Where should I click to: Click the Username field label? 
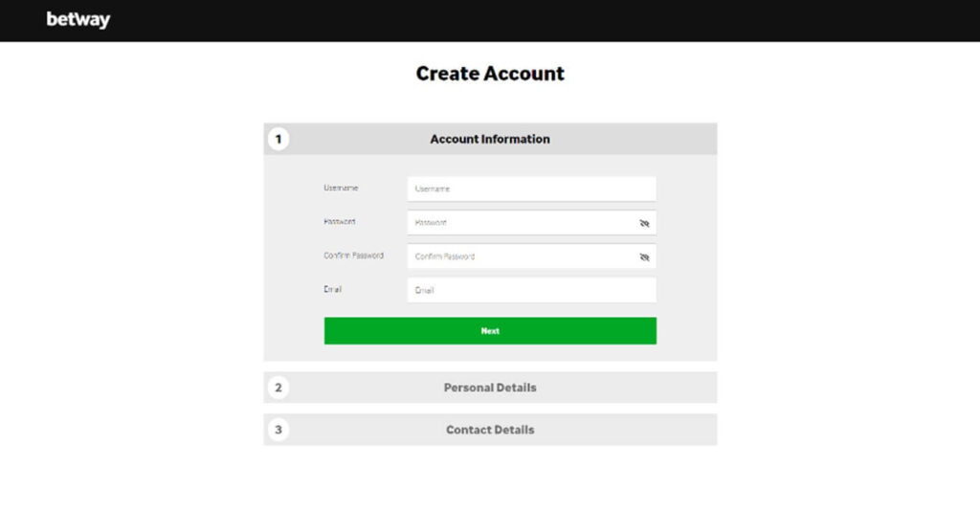pyautogui.click(x=341, y=188)
